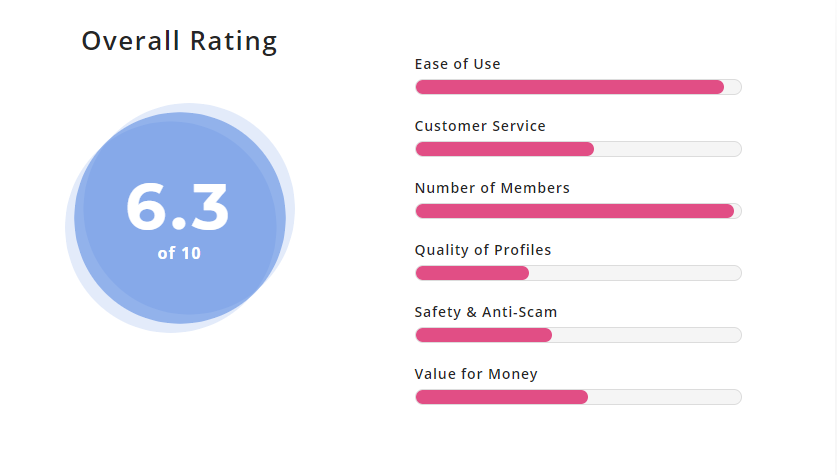Click pink fill of Value for Money bar
The width and height of the screenshot is (837, 475).
[501, 397]
